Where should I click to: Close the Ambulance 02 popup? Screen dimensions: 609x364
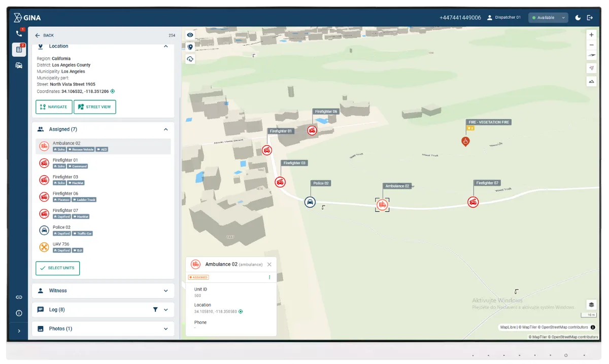pyautogui.click(x=269, y=264)
